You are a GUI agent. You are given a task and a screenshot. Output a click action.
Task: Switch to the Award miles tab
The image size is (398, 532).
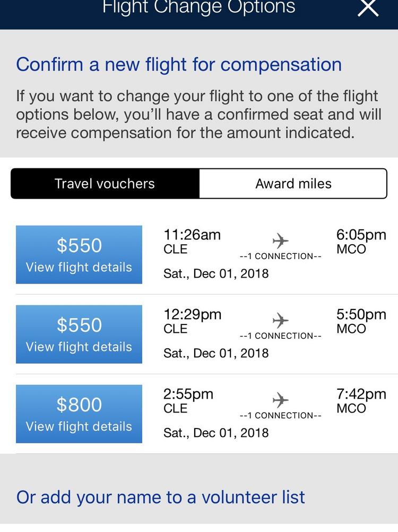[x=293, y=184]
